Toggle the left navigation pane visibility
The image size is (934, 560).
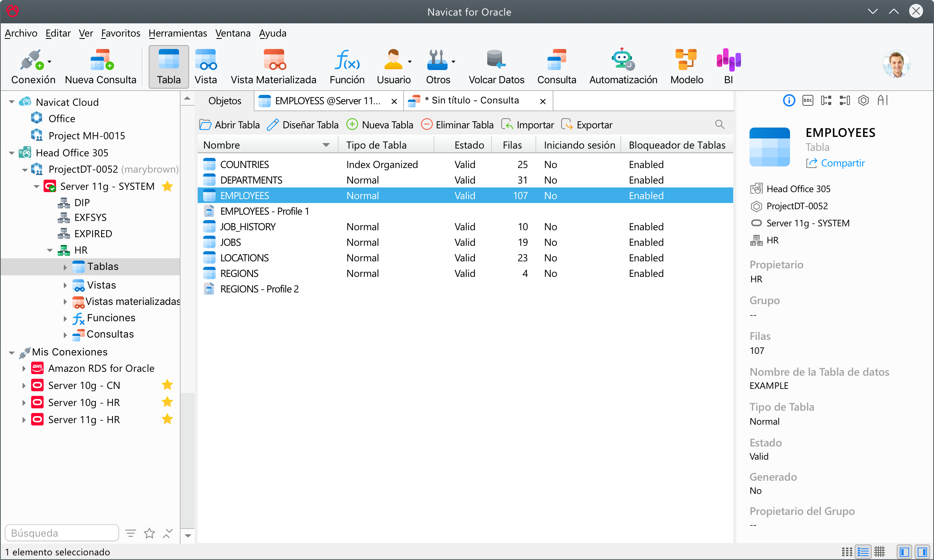point(904,552)
